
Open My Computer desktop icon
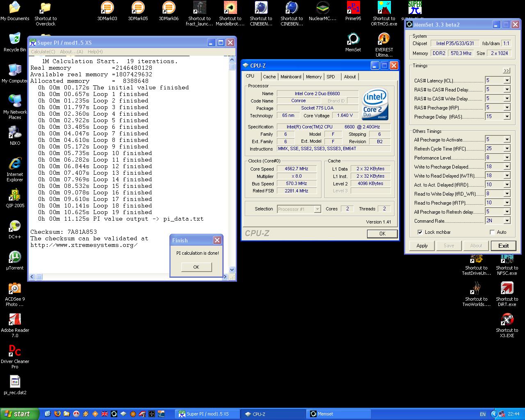(15, 73)
